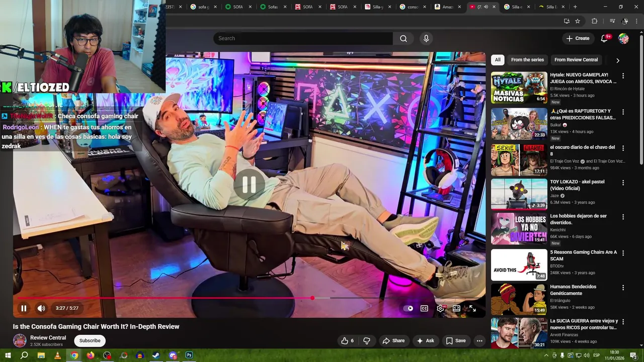The image size is (644, 362).
Task: Open the Review Central channel name
Action: pyautogui.click(x=48, y=338)
